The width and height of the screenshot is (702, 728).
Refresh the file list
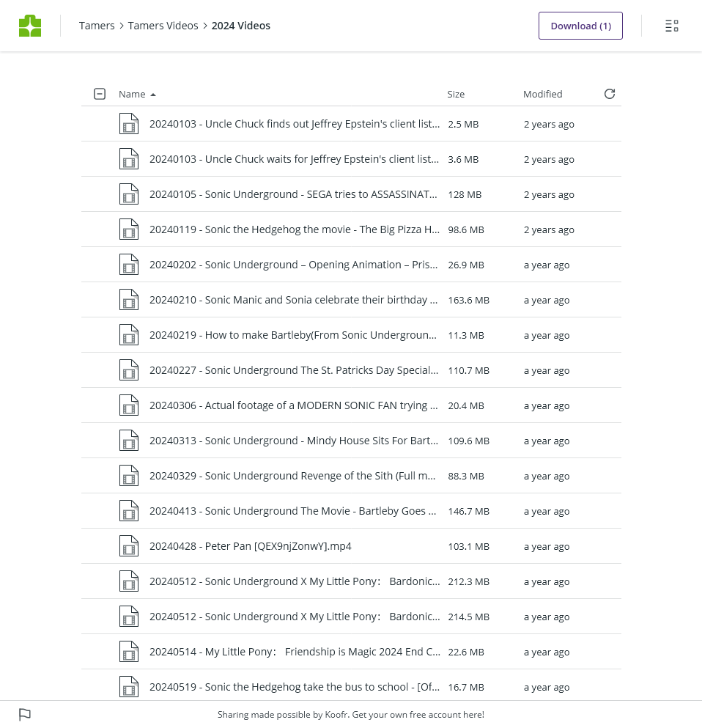point(610,94)
